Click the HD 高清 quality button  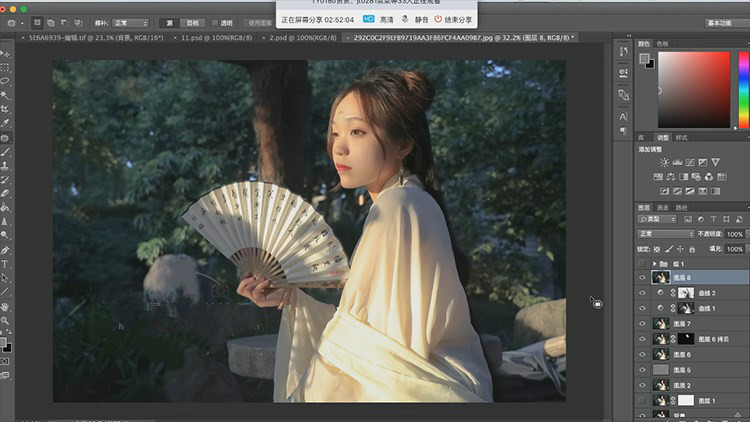point(378,20)
